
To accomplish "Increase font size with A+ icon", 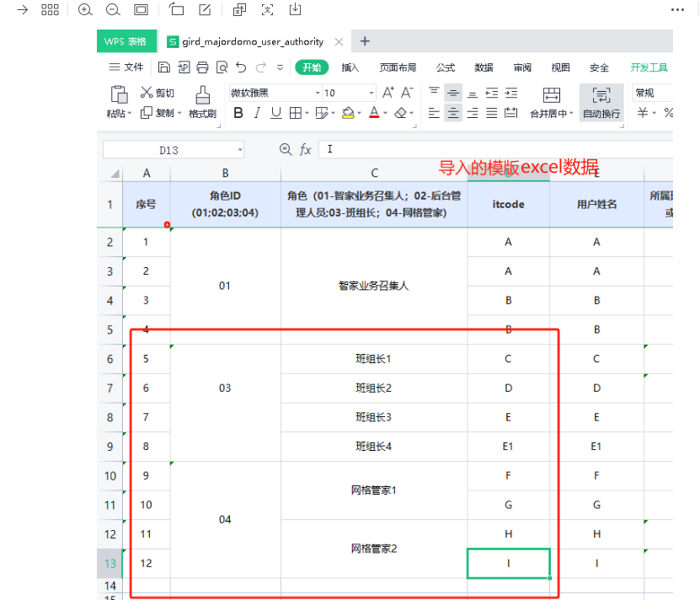I will [x=388, y=93].
